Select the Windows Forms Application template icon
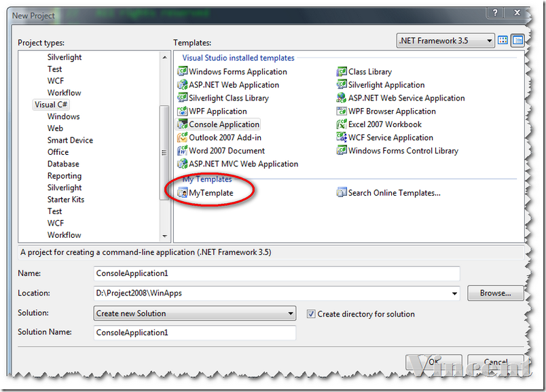This screenshot has width=546, height=392. coord(182,72)
